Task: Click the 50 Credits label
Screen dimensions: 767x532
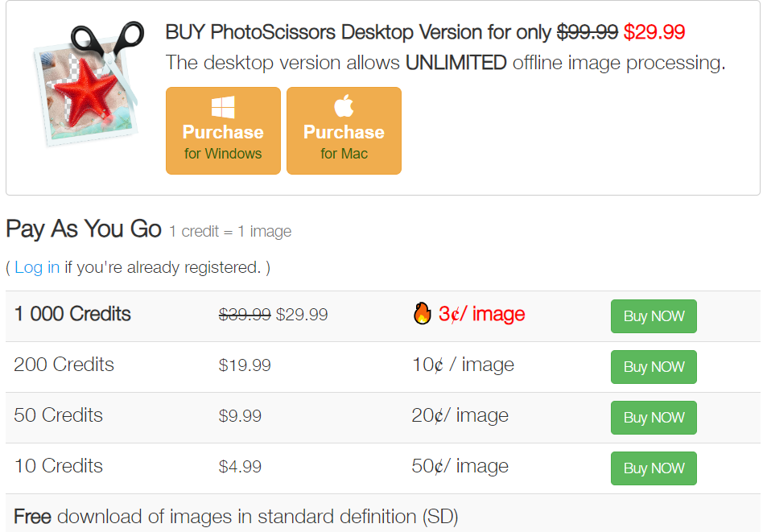Action: 59,415
